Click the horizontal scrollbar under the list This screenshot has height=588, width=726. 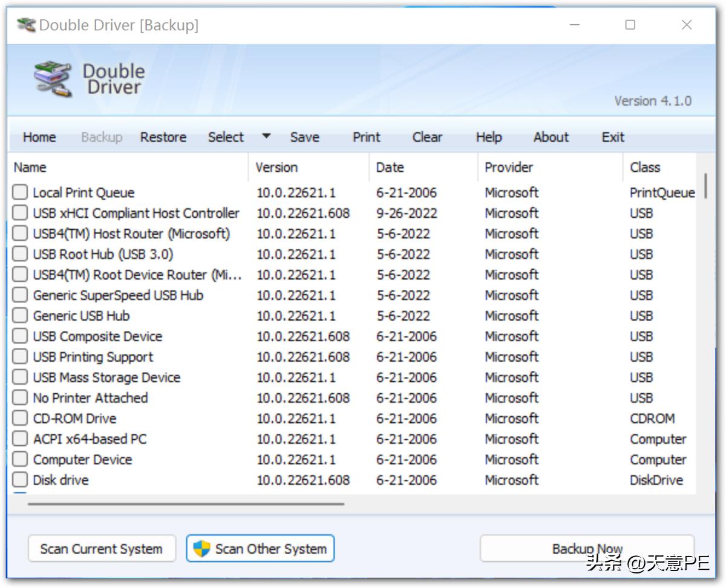click(x=186, y=503)
